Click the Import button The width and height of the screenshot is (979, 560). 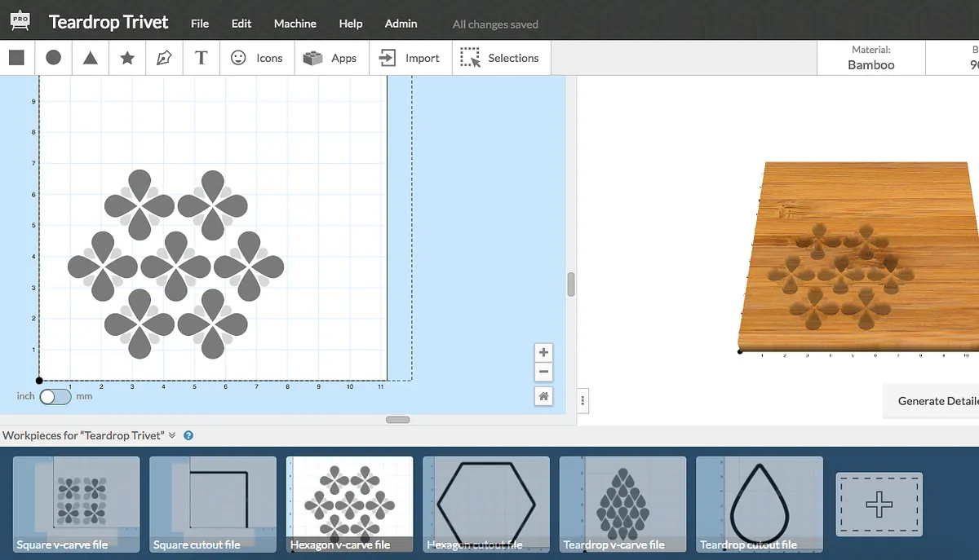410,58
